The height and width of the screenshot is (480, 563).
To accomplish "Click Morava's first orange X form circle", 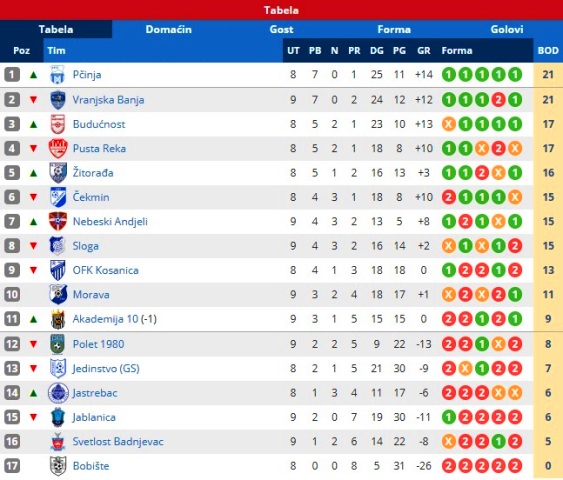I will 448,295.
